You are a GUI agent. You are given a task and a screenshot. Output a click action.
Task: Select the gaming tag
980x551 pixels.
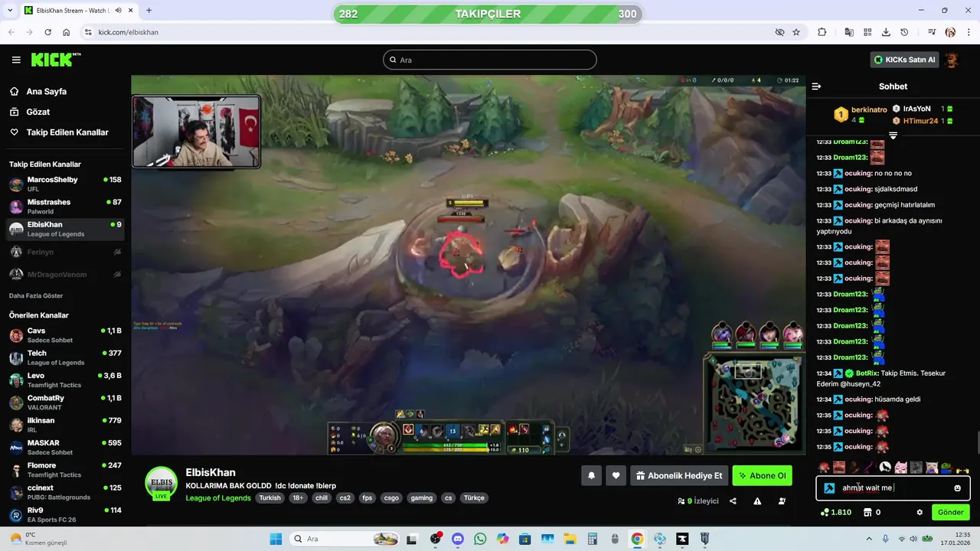pyautogui.click(x=421, y=497)
